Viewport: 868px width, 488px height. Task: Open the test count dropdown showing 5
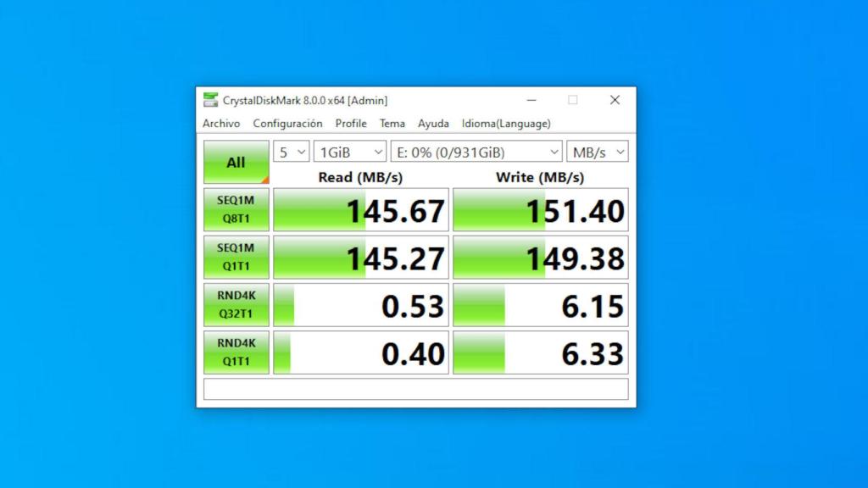[x=292, y=152]
